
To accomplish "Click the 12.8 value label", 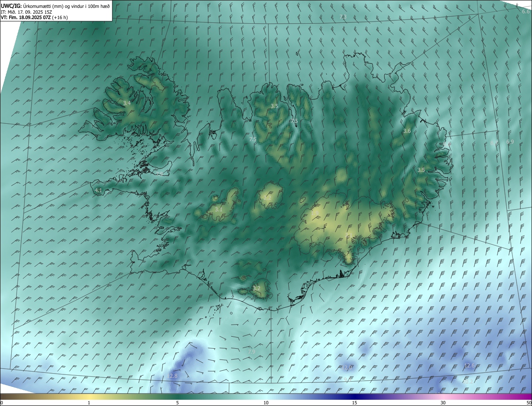I will click(x=172, y=376).
